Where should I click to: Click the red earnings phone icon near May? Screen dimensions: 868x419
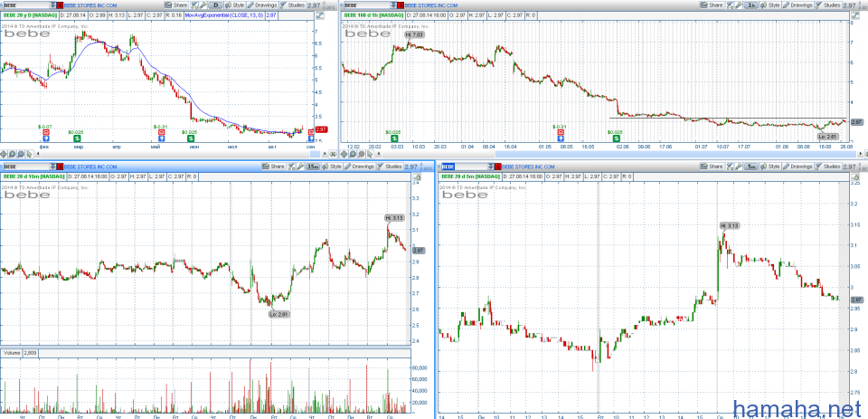pos(160,133)
